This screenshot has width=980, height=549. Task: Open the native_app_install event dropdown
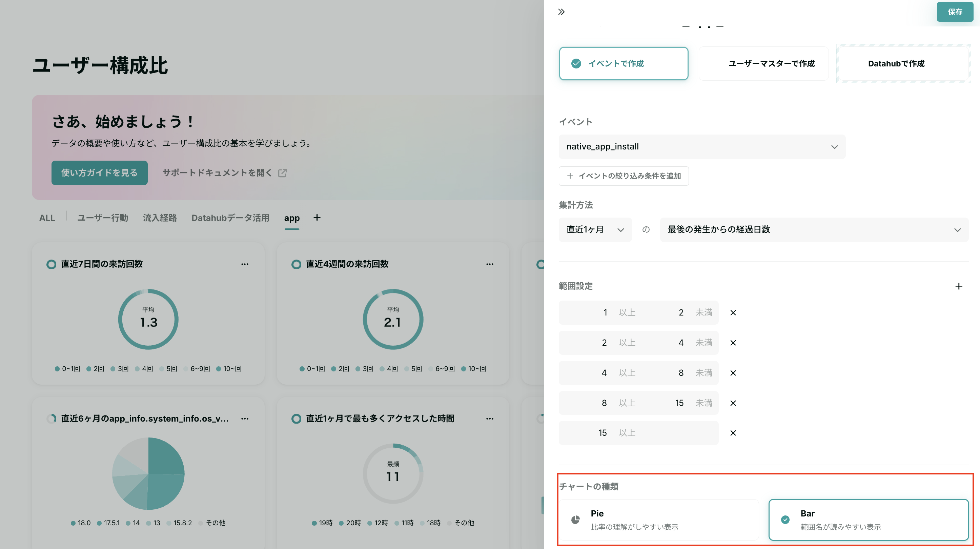(x=702, y=146)
